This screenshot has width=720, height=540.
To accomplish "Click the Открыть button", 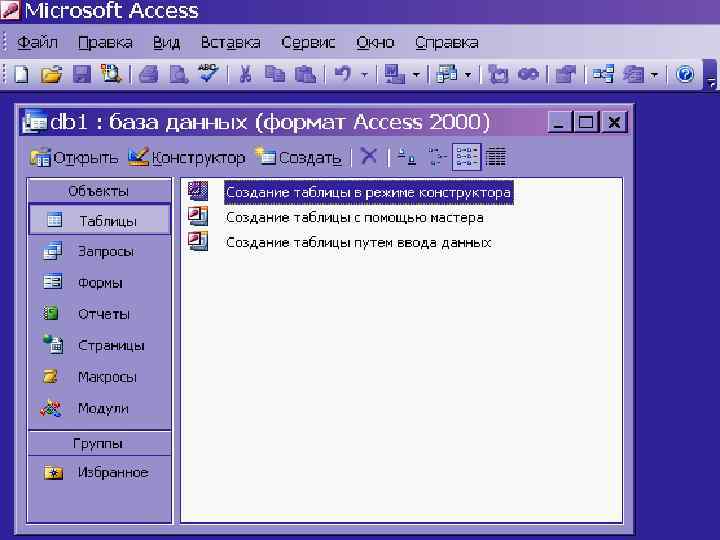I will 73,158.
